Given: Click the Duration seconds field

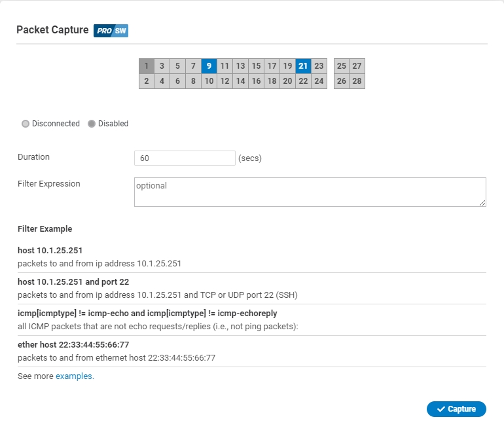Looking at the screenshot, I should (184, 158).
